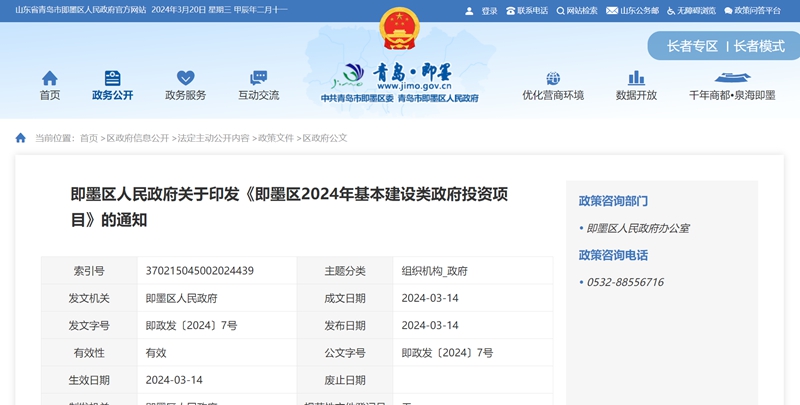Click the 政务服务 heart icon
The height and width of the screenshot is (405, 800).
point(185,78)
